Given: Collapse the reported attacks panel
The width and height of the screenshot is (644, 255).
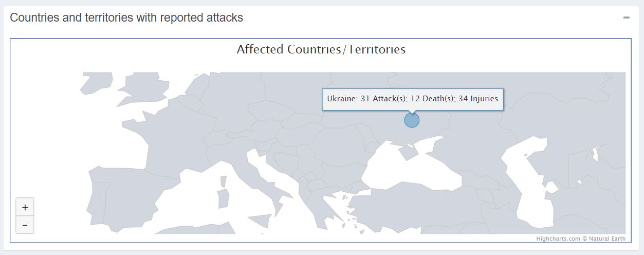Looking at the screenshot, I should click(x=626, y=17).
